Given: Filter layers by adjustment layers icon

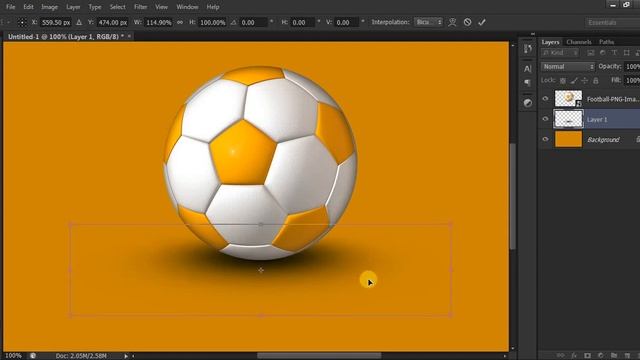Looking at the screenshot, I should (x=602, y=53).
